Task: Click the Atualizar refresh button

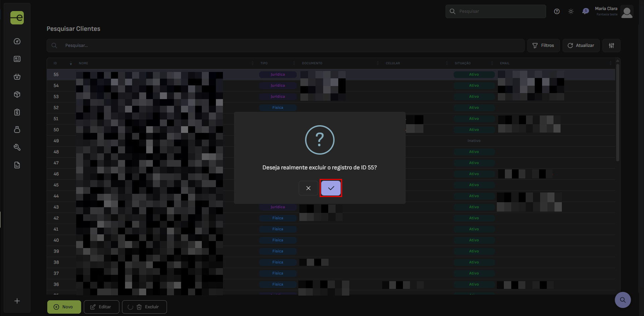Action: [x=581, y=46]
